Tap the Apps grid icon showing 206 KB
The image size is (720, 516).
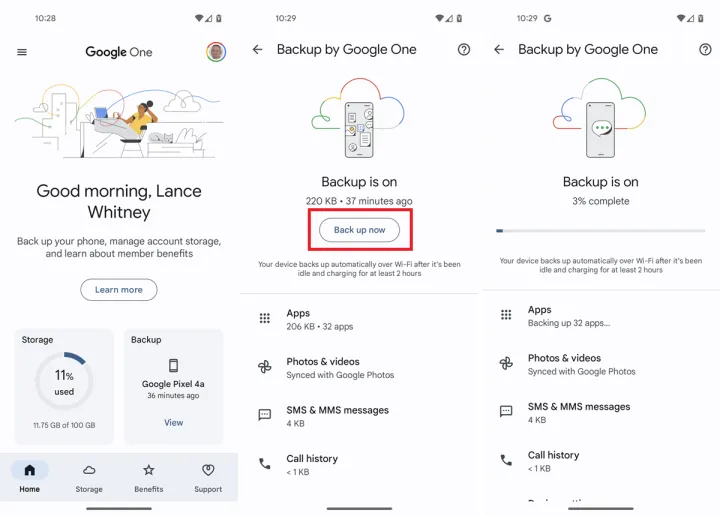coord(264,318)
